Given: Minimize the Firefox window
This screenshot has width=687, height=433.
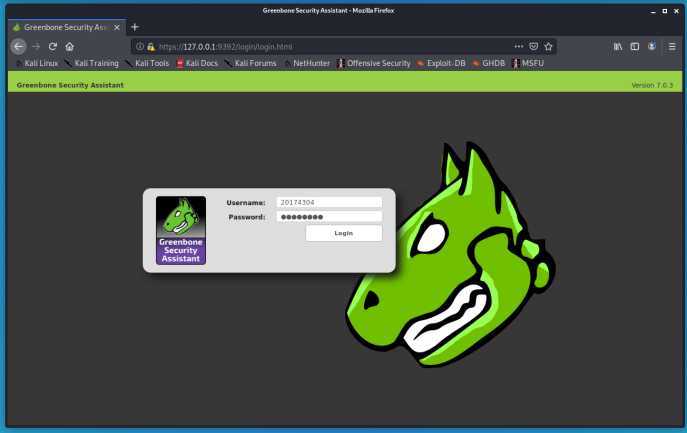Looking at the screenshot, I should click(653, 11).
